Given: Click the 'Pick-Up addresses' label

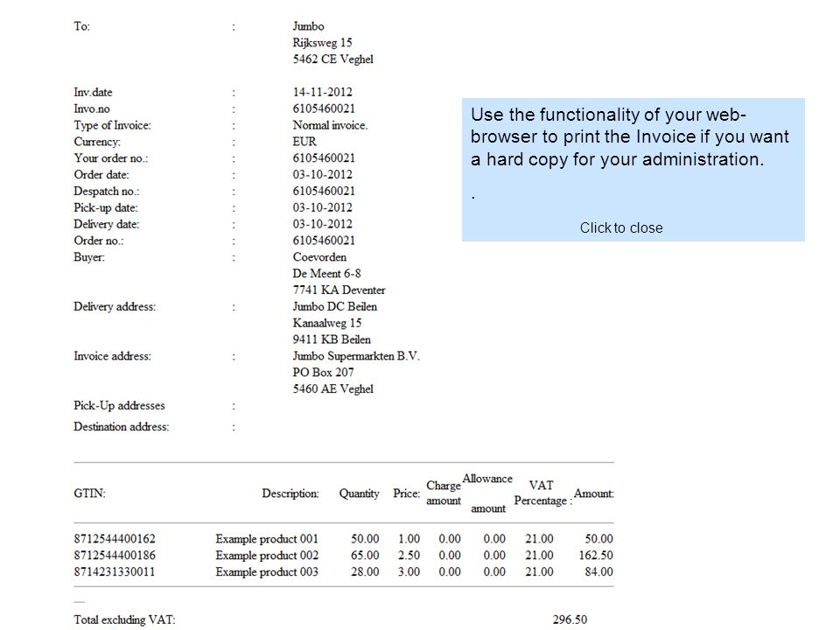Looking at the screenshot, I should pyautogui.click(x=119, y=405).
